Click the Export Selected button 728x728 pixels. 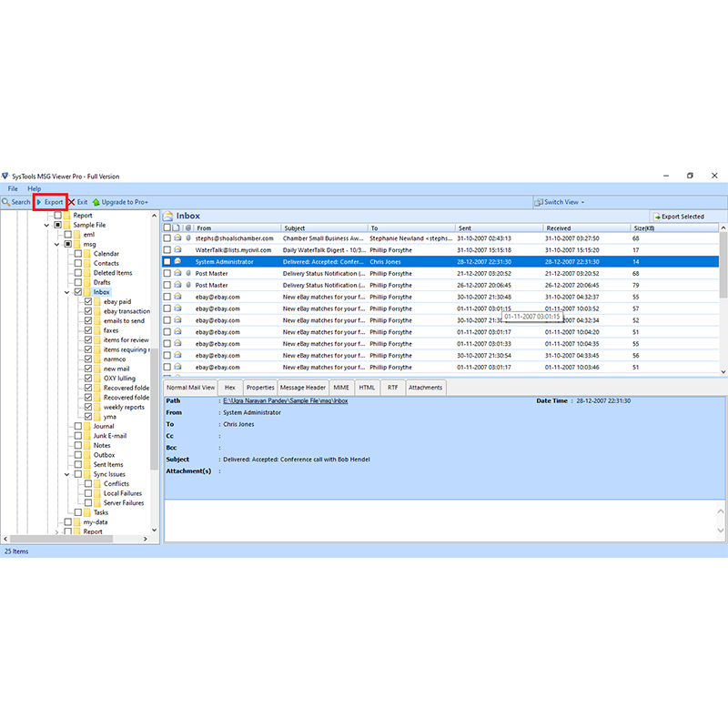[x=678, y=217]
